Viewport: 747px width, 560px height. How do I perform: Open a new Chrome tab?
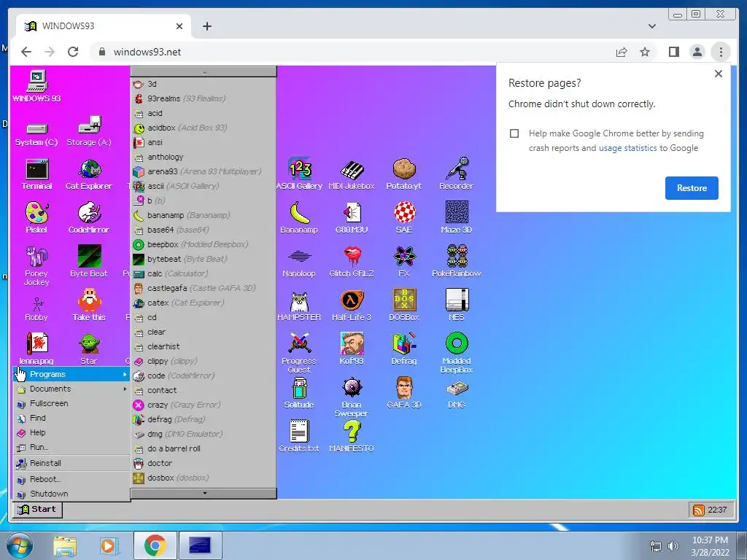pyautogui.click(x=206, y=26)
